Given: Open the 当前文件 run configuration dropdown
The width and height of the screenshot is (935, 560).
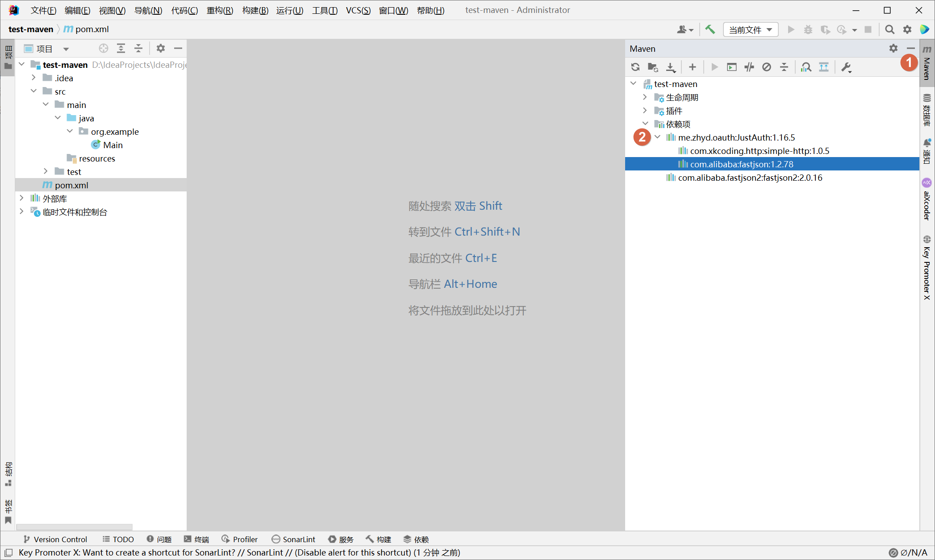Looking at the screenshot, I should tap(751, 29).
